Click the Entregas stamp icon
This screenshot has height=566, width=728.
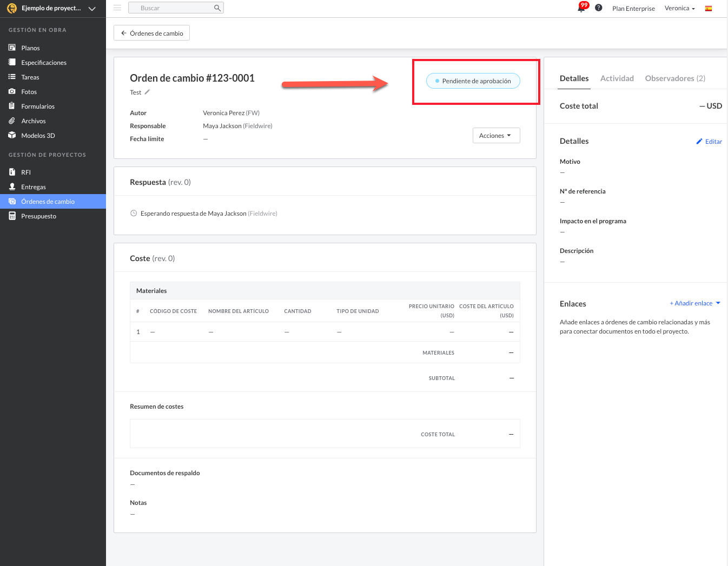tap(12, 187)
